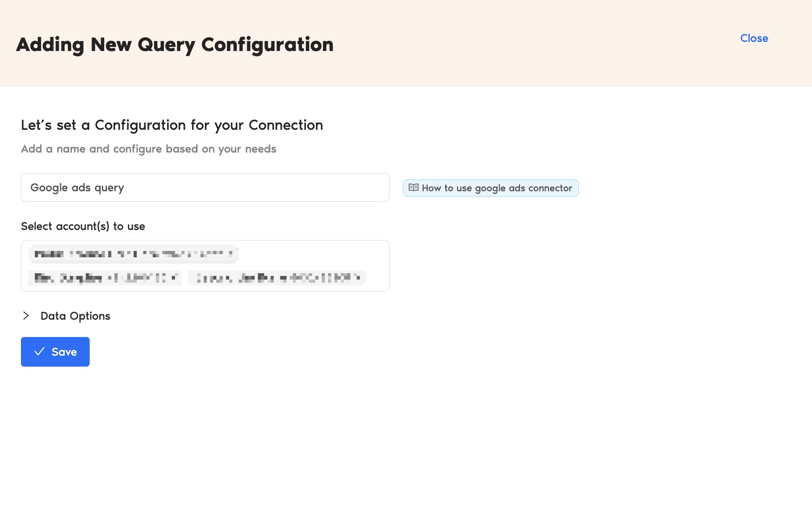The image size is (812, 531).
Task: Save the query configuration
Action: pos(55,352)
